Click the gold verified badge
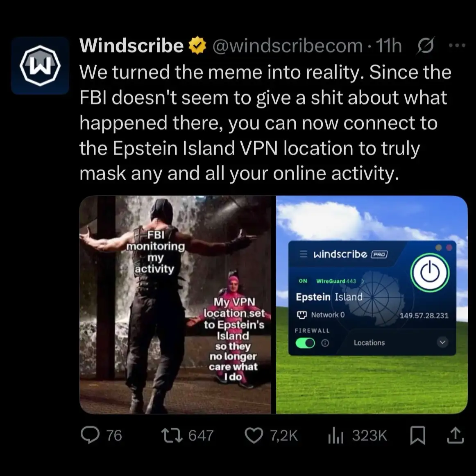This screenshot has height=476, width=476. pos(197,45)
